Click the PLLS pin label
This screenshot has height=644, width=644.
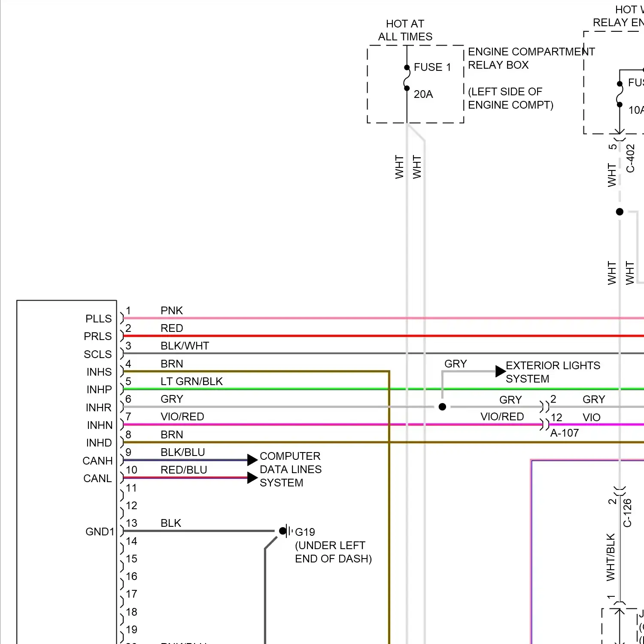(98, 319)
